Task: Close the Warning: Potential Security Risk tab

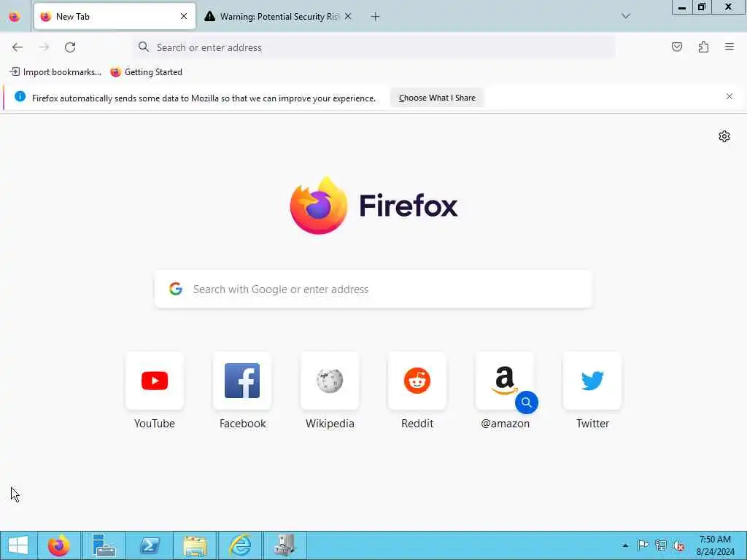Action: point(348,17)
